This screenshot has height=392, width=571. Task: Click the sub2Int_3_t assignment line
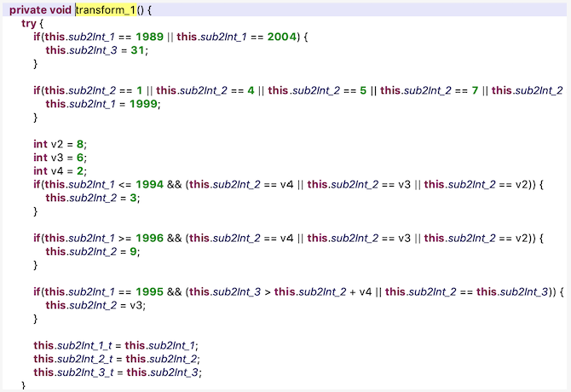click(118, 372)
